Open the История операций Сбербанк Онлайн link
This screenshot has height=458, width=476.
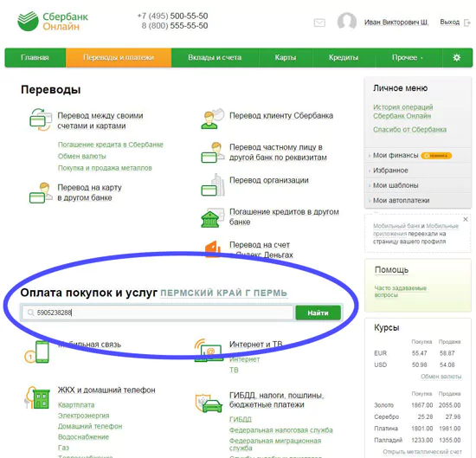(402, 112)
